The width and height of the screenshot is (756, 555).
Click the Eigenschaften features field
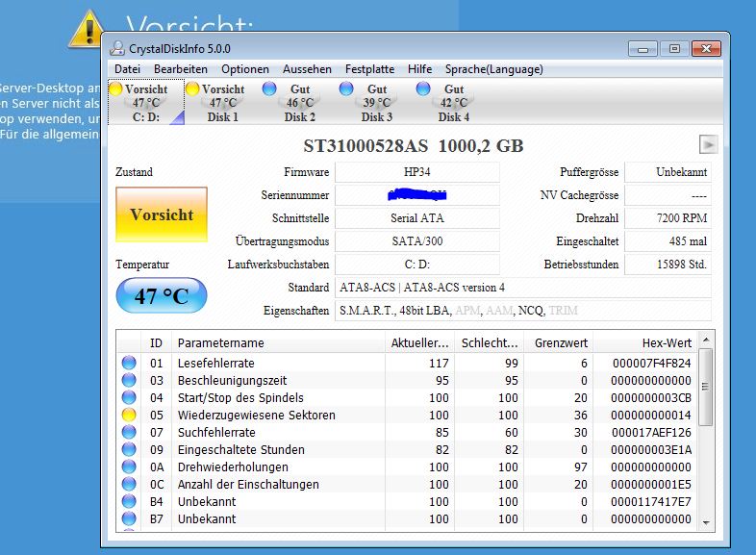(x=523, y=311)
